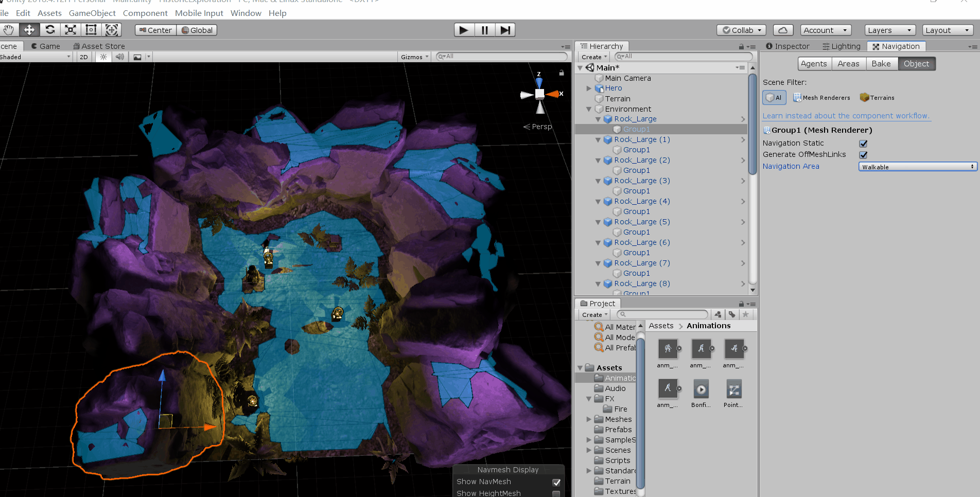The width and height of the screenshot is (980, 497).
Task: Activate the Hand pan tool
Action: 9,30
